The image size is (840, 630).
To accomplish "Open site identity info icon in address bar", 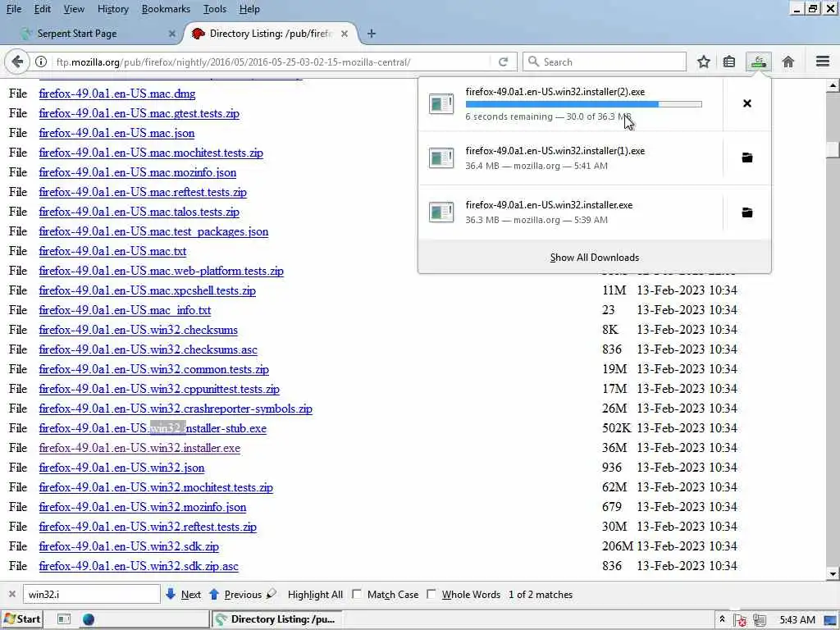I will 41,62.
